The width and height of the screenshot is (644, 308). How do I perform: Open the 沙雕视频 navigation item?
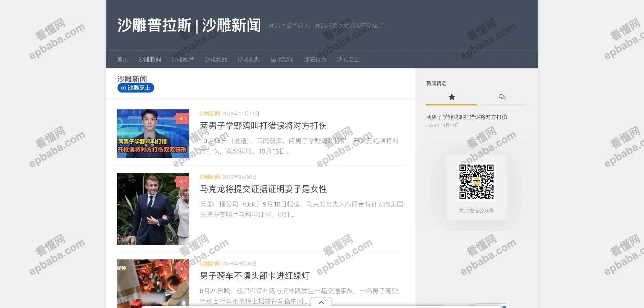pos(249,59)
